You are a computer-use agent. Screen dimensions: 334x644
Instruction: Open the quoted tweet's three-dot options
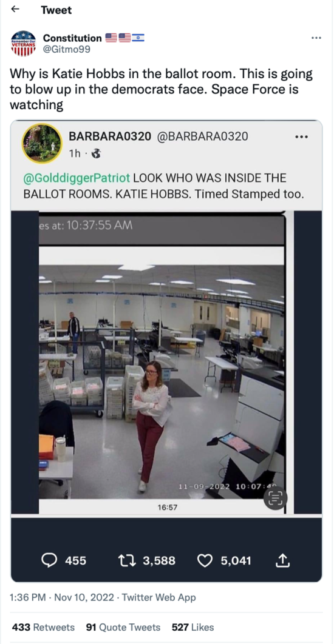pyautogui.click(x=301, y=136)
